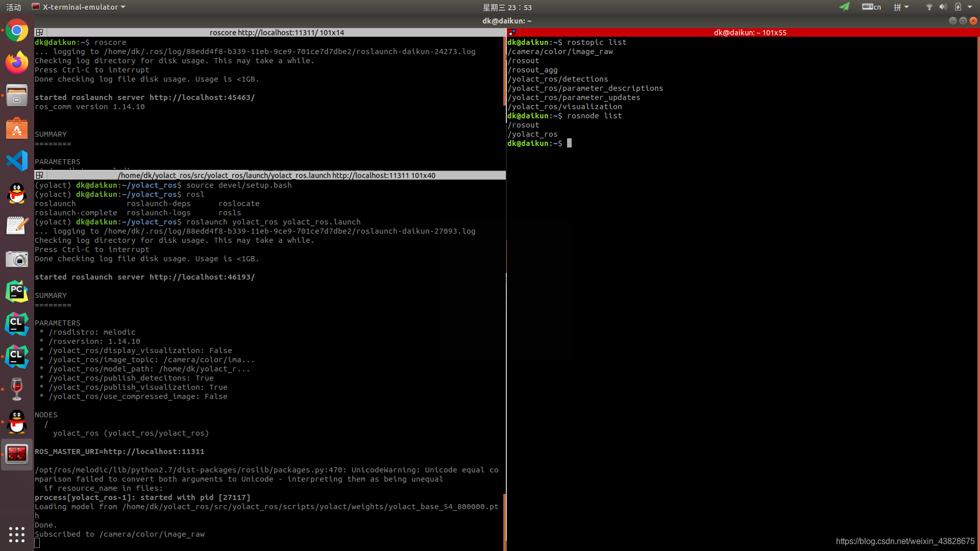Show Applications grid at dock bottom

point(17,534)
